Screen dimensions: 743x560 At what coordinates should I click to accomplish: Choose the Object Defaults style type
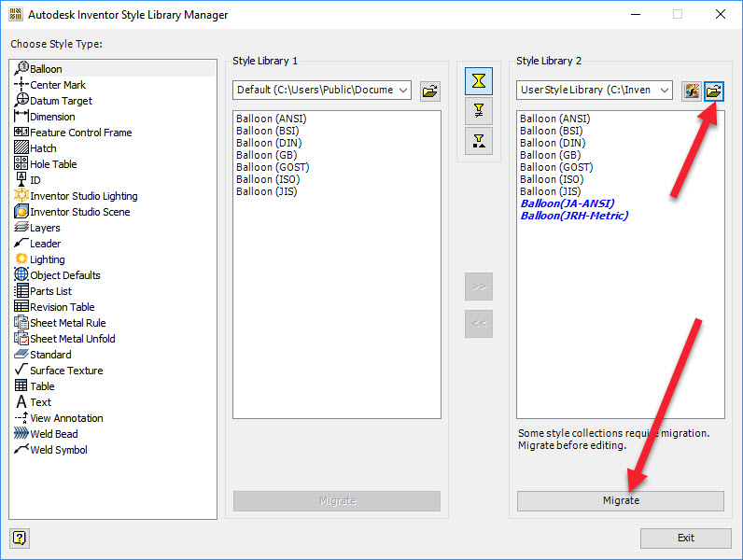[x=57, y=275]
